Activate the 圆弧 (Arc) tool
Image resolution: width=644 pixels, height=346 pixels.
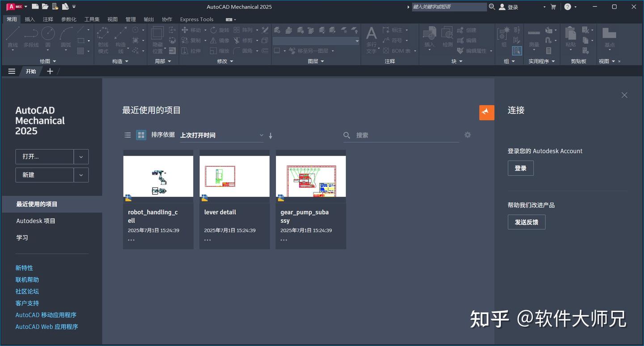pyautogui.click(x=65, y=34)
